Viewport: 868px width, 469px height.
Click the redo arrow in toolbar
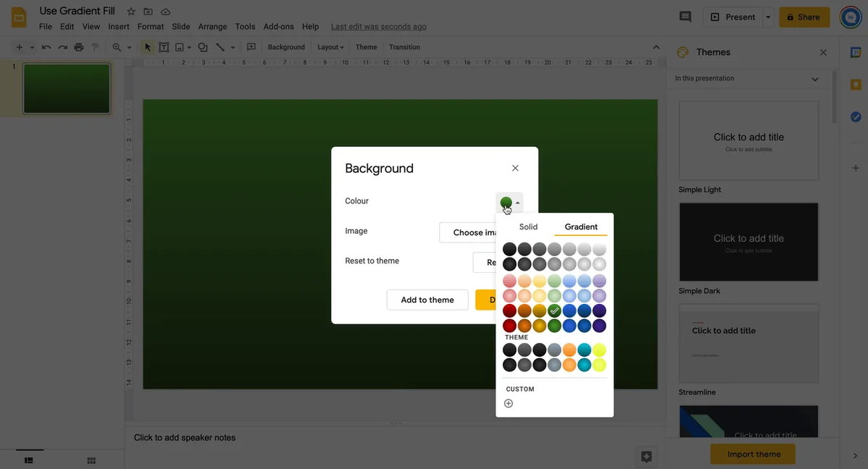click(x=63, y=47)
